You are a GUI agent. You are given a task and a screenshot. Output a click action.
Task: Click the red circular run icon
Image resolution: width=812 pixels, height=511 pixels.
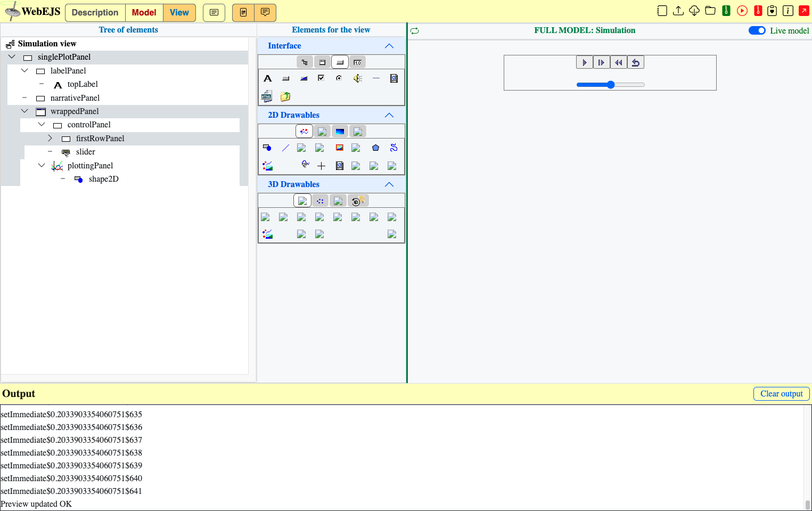(x=742, y=11)
